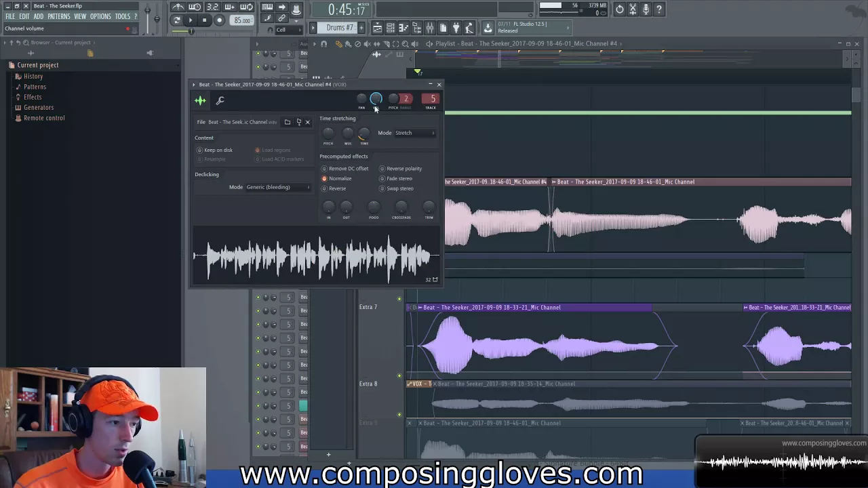The width and height of the screenshot is (868, 488).
Task: Open the wrench miscellaneous settings tab
Action: 220,100
